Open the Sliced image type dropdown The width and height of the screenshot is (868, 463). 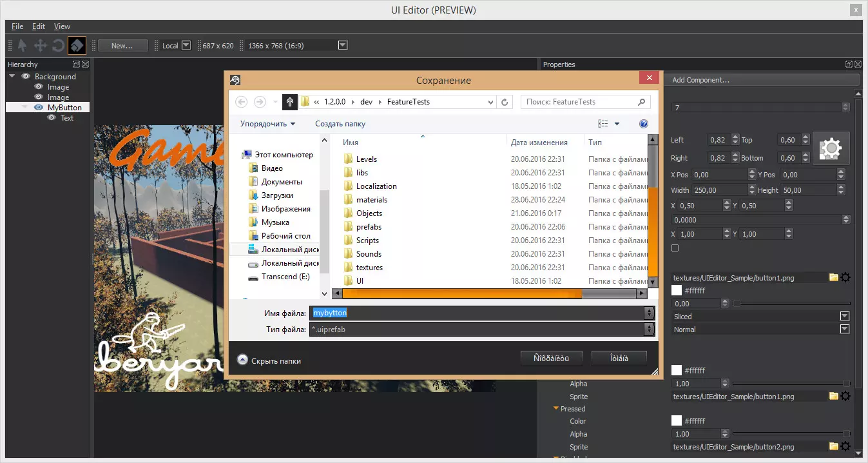(x=844, y=316)
